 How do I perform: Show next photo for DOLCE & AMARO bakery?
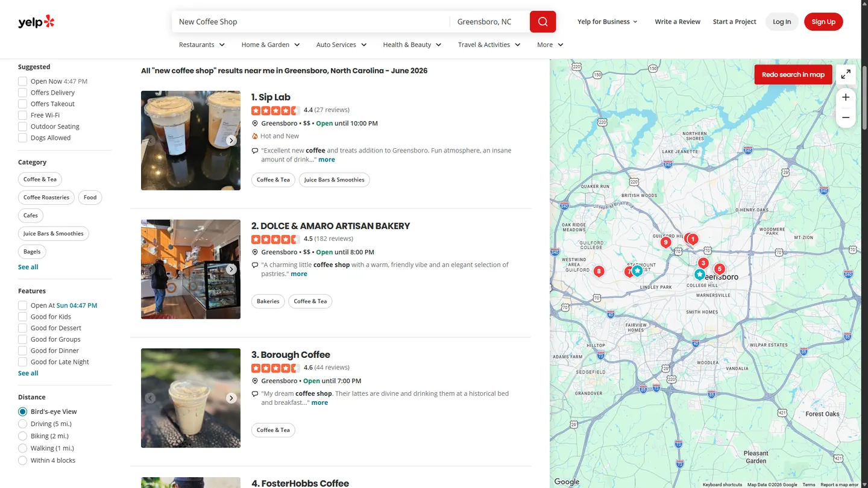231,269
